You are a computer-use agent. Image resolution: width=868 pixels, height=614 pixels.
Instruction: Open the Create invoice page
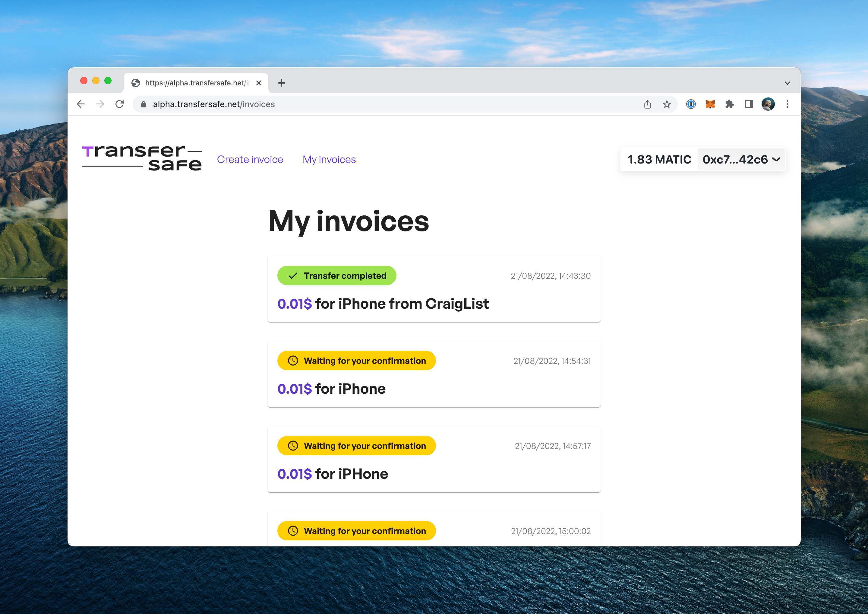250,160
